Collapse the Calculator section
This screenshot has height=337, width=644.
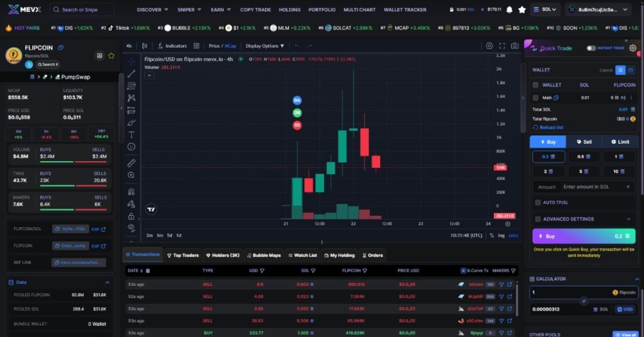tap(637, 279)
